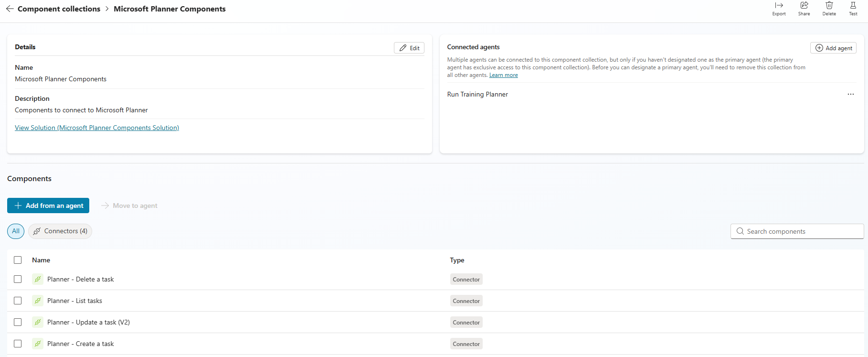Filter by Connectors (4)
The width and height of the screenshot is (868, 357).
pyautogui.click(x=60, y=231)
